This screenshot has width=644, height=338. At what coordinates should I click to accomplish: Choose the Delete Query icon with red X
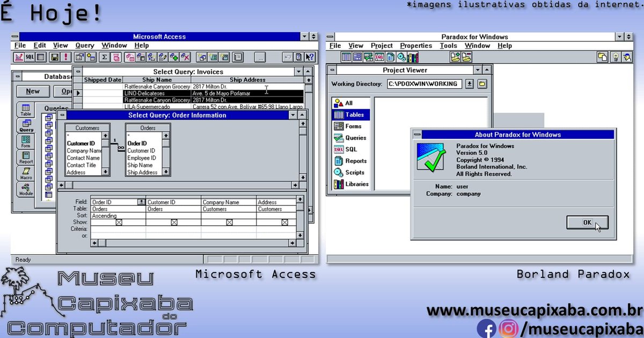(x=185, y=56)
